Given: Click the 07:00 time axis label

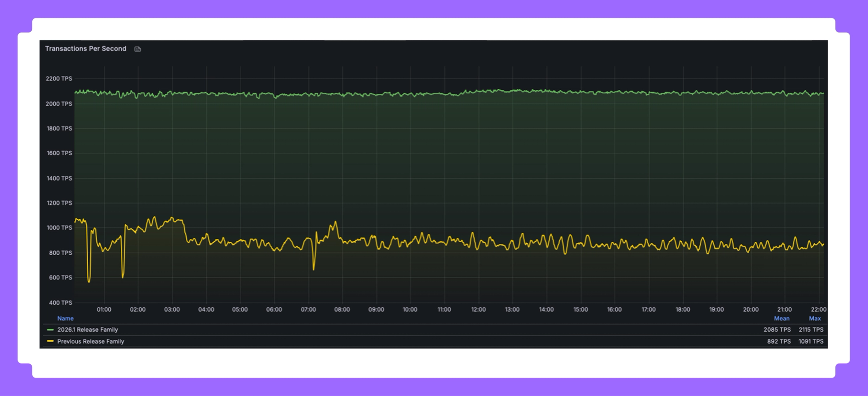Looking at the screenshot, I should pyautogui.click(x=308, y=309).
